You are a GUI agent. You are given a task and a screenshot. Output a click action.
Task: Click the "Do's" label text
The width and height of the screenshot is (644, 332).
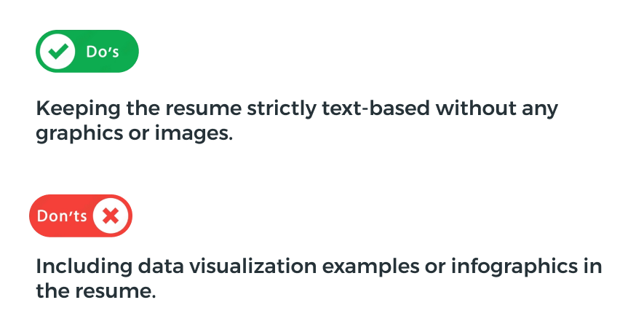coord(103,52)
